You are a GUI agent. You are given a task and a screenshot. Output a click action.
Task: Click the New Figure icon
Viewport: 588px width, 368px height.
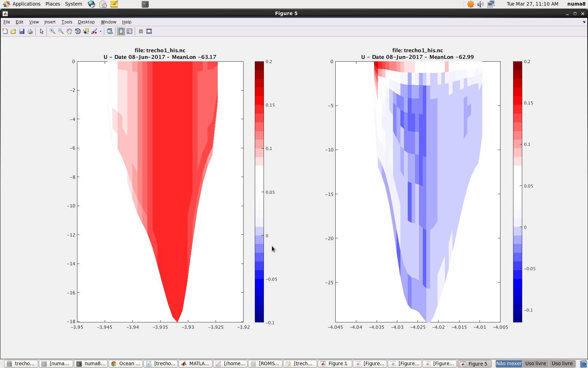[x=5, y=32]
